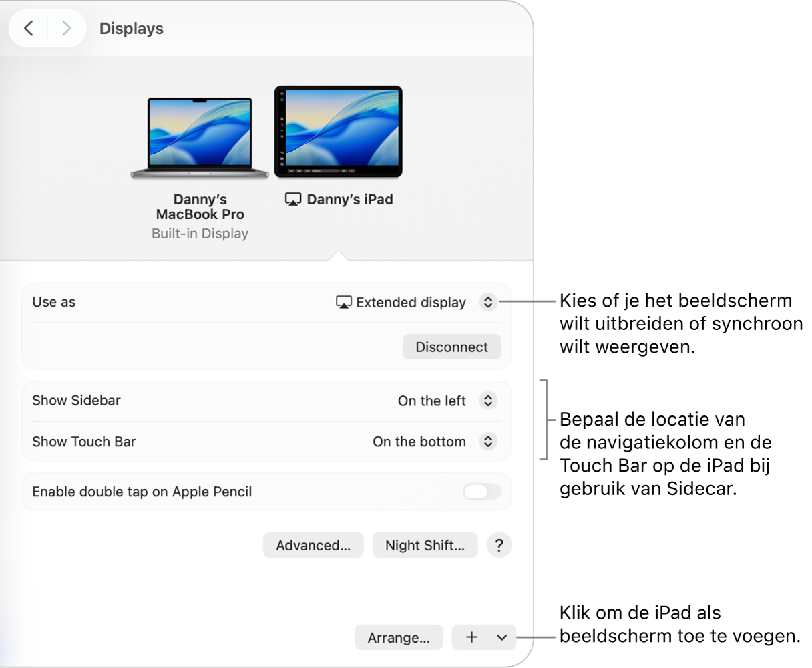Select Danny's iPad display thumbnail
This screenshot has width=812, height=668.
coord(339,132)
